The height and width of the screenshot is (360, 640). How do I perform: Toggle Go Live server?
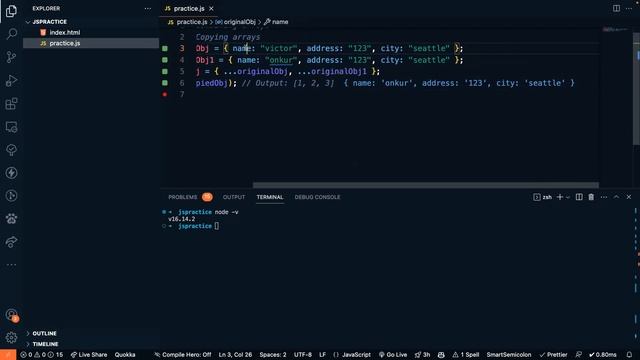pos(393,355)
